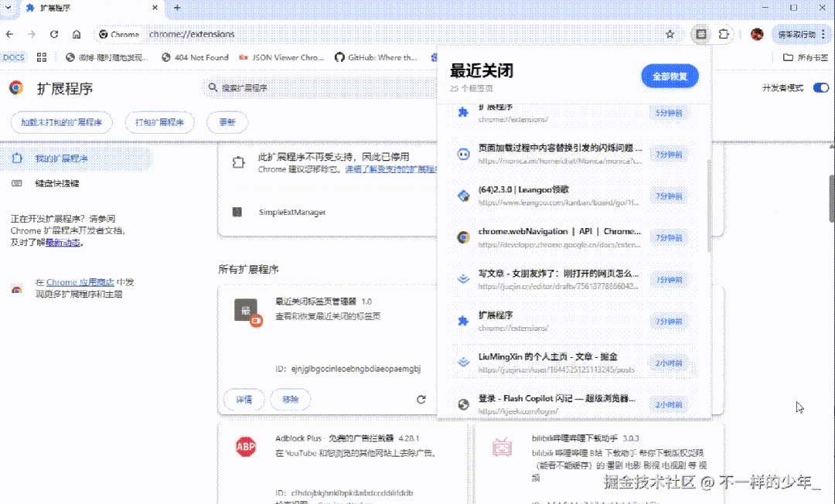Go to the browser home page icon

[x=77, y=35]
